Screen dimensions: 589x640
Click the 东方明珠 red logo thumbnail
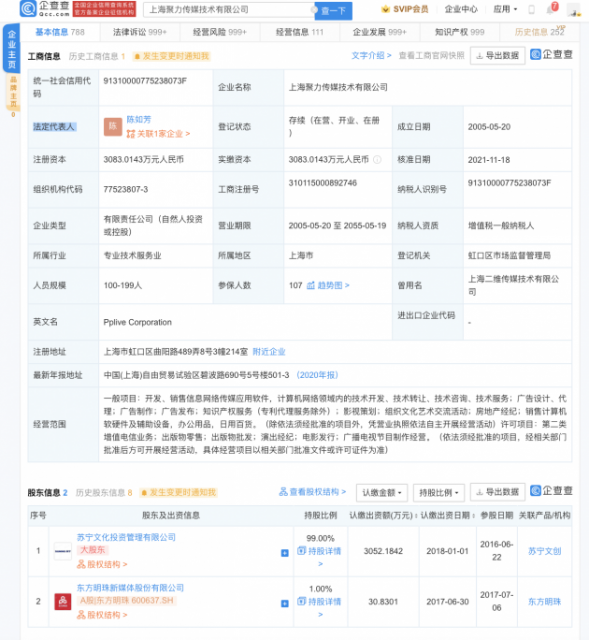[x=63, y=602]
